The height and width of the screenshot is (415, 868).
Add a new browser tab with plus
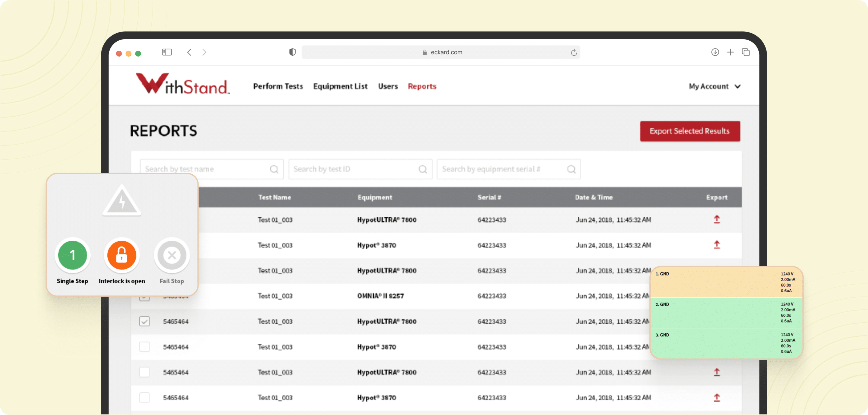click(x=730, y=52)
